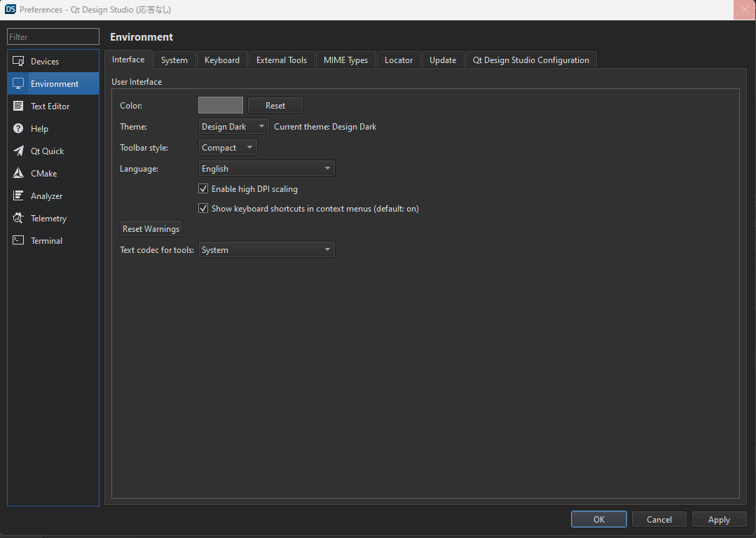Apply the preference changes

(x=719, y=519)
